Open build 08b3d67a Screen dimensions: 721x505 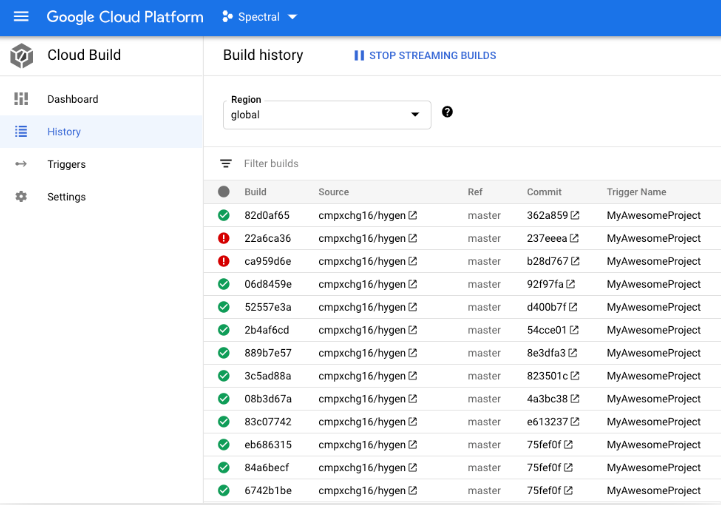pyautogui.click(x=268, y=399)
